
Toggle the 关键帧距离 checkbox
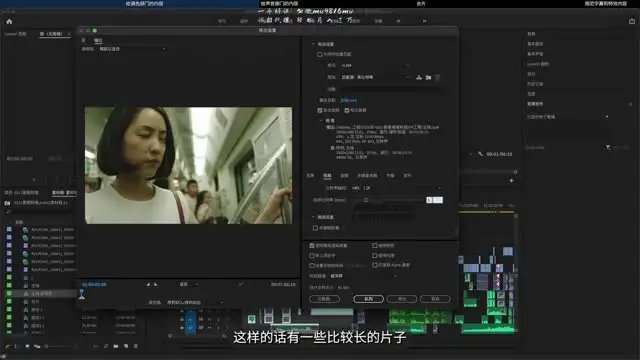pyautogui.click(x=315, y=228)
